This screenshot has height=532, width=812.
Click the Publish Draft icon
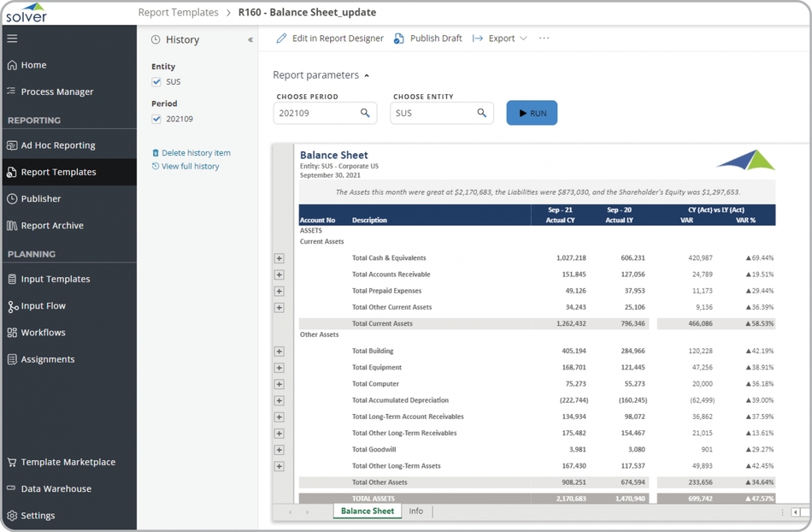pos(399,38)
